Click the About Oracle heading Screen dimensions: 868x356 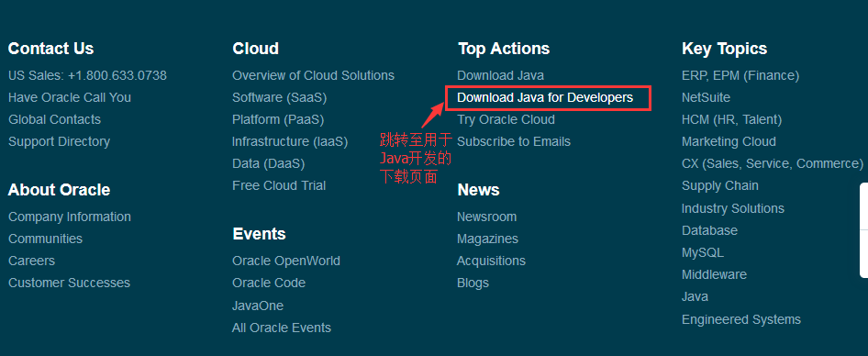(x=60, y=190)
